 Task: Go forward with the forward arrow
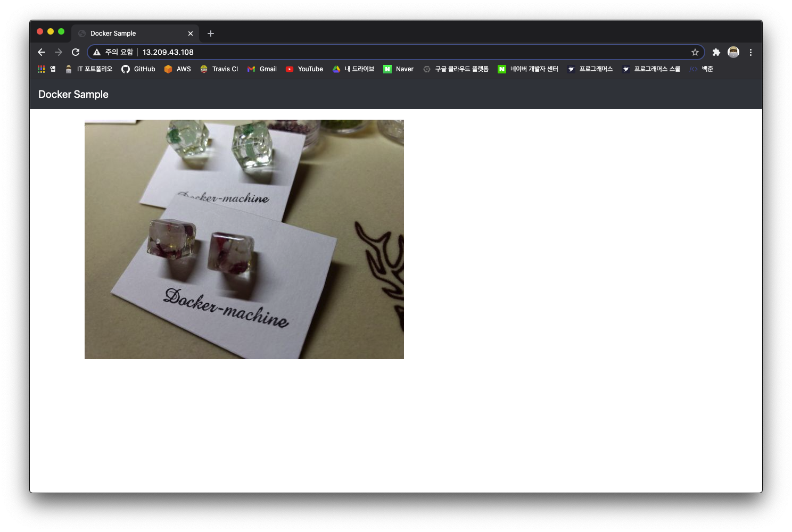pyautogui.click(x=59, y=52)
